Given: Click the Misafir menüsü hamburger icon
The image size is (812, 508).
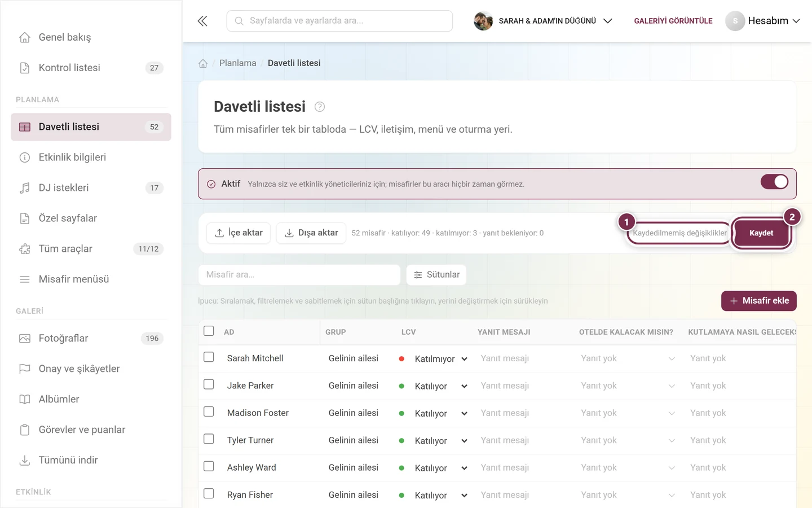Looking at the screenshot, I should [x=25, y=279].
